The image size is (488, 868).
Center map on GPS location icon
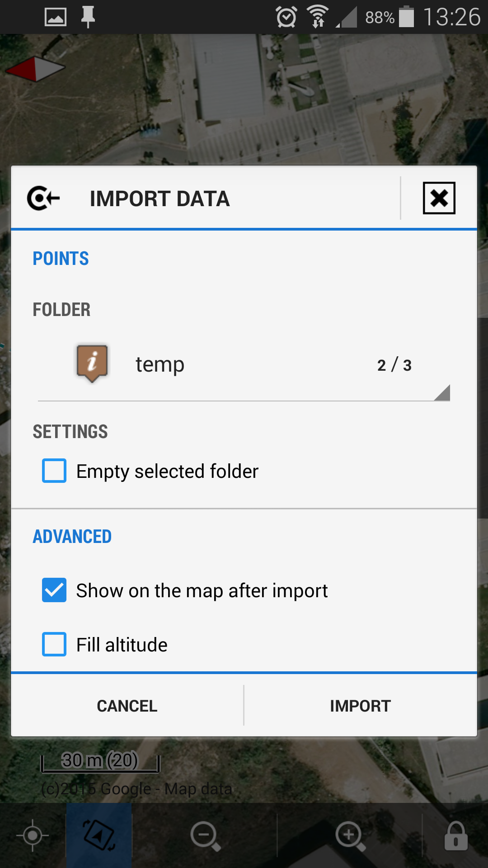33,835
